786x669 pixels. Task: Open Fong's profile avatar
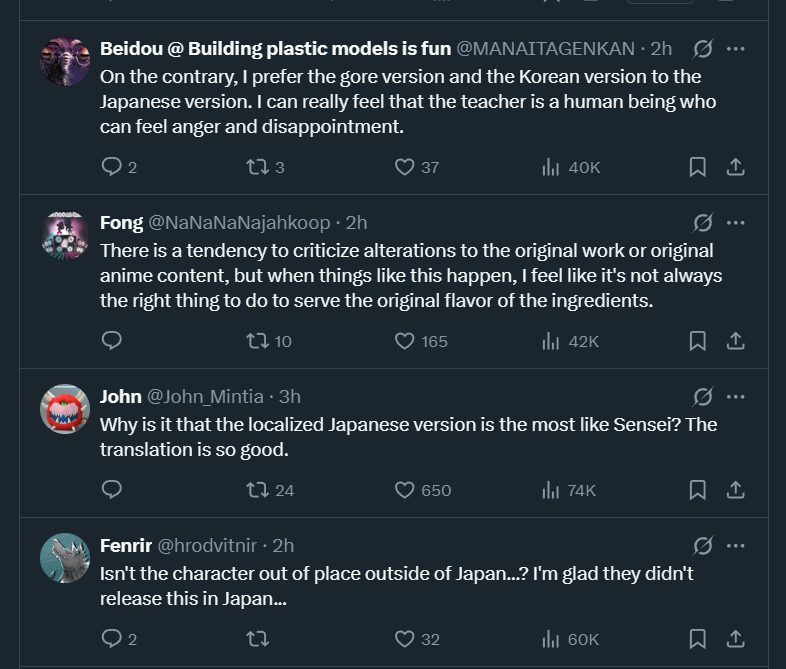(65, 235)
